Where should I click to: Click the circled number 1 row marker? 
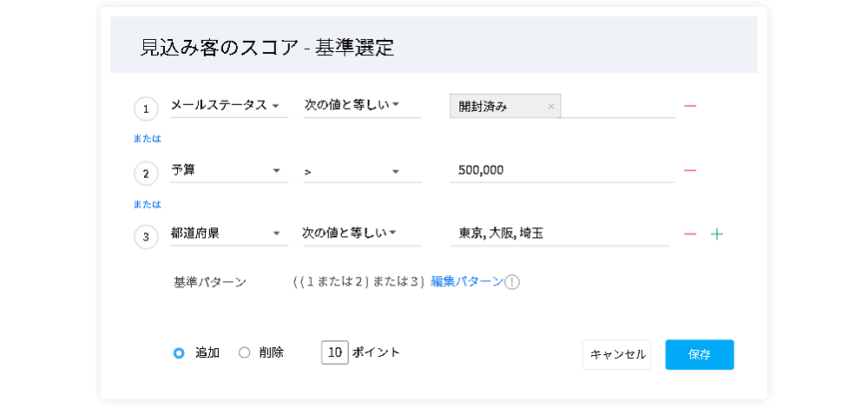coord(146,109)
